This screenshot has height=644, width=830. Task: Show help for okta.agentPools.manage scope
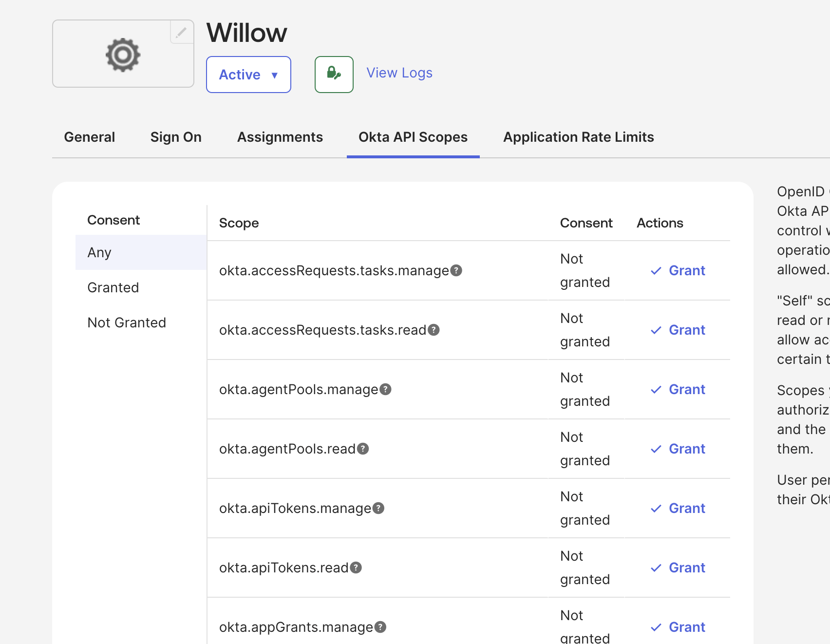coord(385,389)
